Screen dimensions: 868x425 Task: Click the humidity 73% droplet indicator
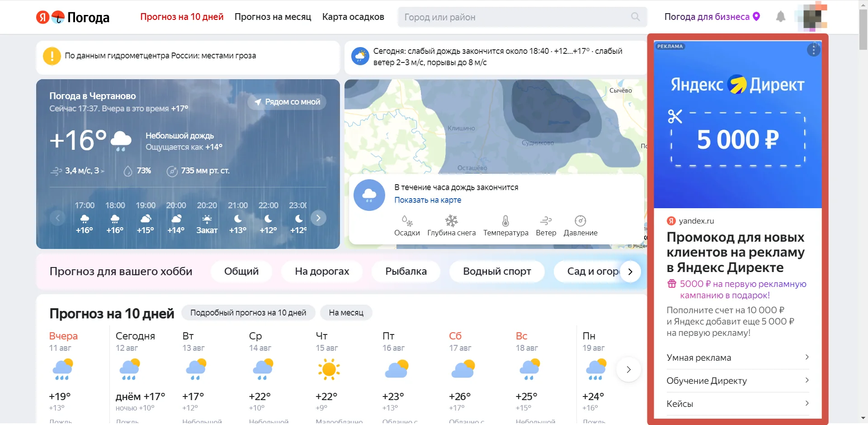137,171
